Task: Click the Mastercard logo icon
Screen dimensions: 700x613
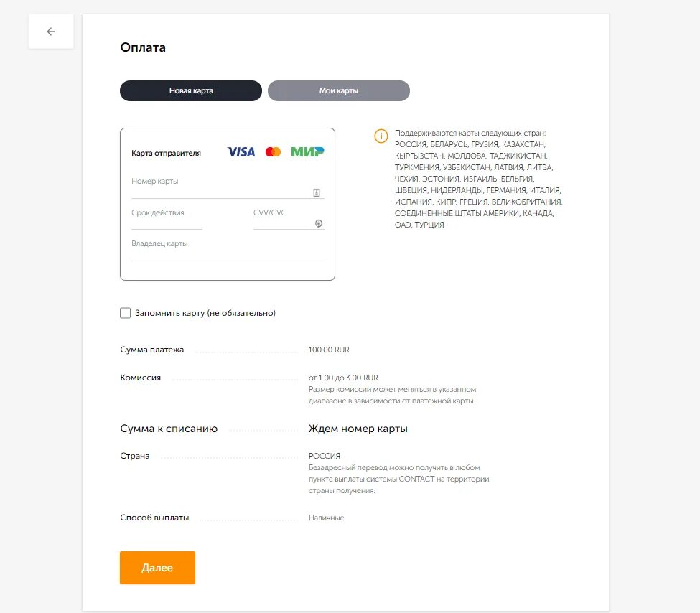Action: click(x=274, y=151)
